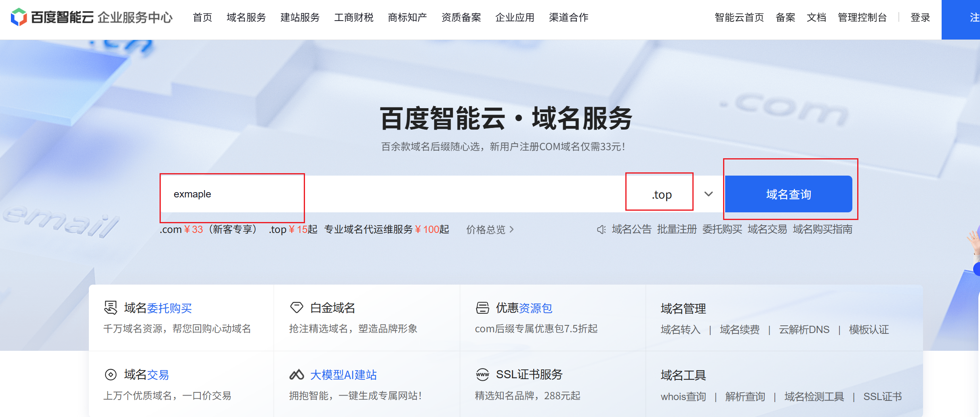The image size is (980, 417).
Task: Click the blue register button at top right
Action: pyautogui.click(x=961, y=19)
